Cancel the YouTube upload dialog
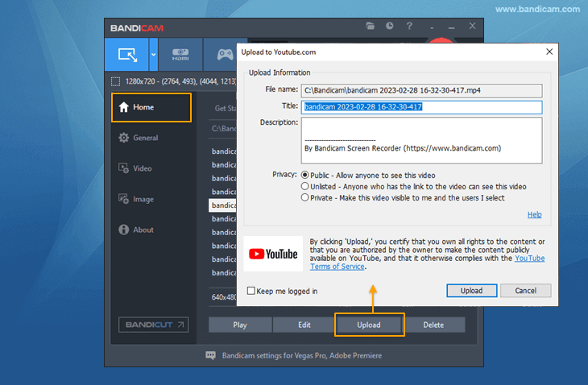 pyautogui.click(x=525, y=291)
